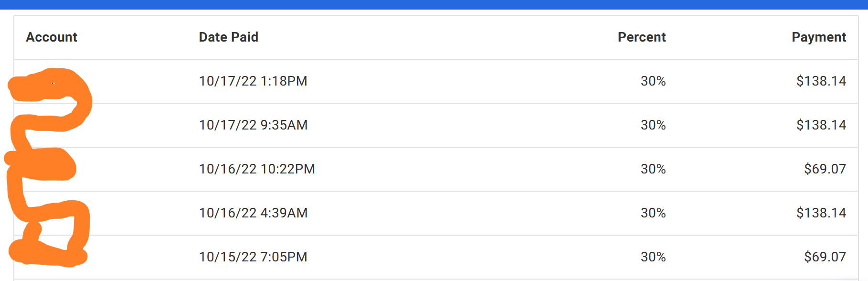Click the Date Paid column header
Viewport: 868px width, 281px height.
click(228, 37)
